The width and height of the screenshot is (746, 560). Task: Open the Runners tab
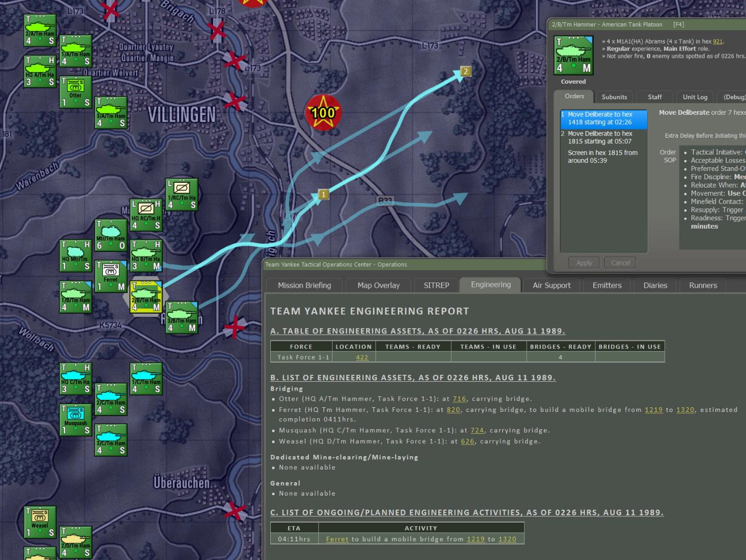coord(703,285)
